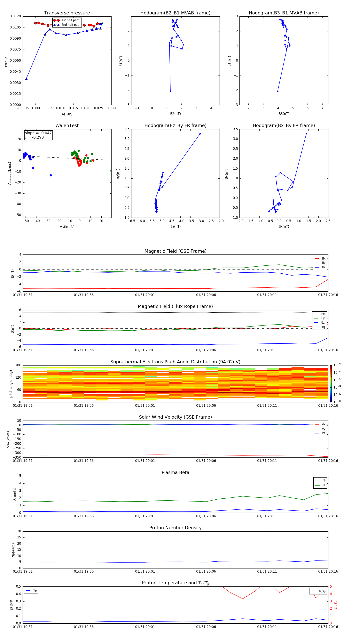Click the 'Suprathermal Electrons Pitch Angle Distribution' title
Image resolution: width=351 pixels, height=644 pixels.
[x=175, y=362]
